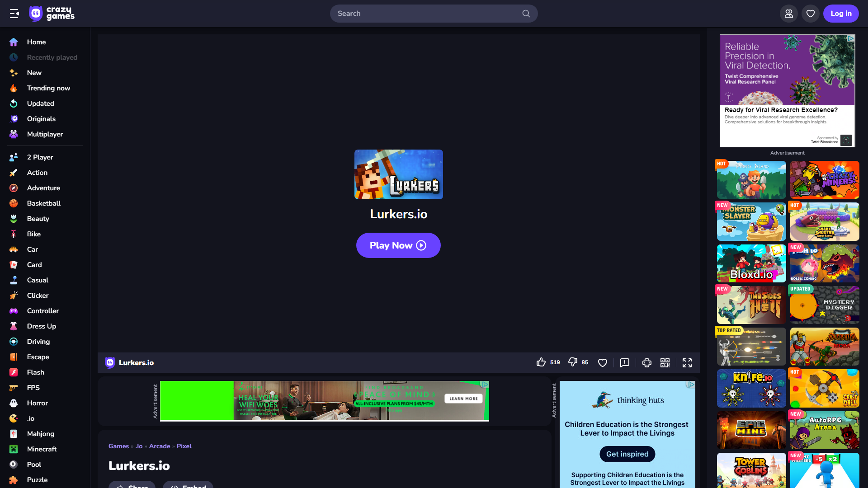Add Lurkers.io to favorites with the heart icon
The image size is (868, 488).
click(602, 363)
